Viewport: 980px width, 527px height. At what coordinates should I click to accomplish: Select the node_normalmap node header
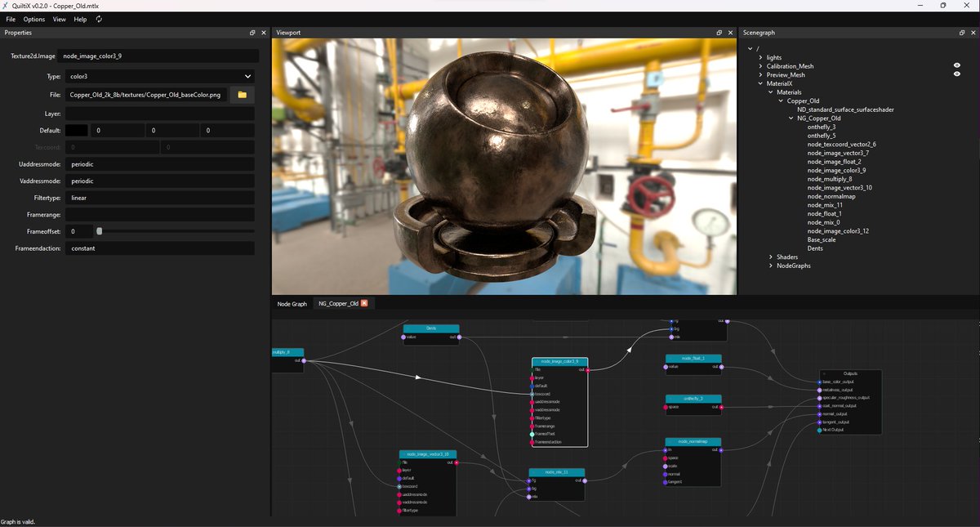pos(693,441)
